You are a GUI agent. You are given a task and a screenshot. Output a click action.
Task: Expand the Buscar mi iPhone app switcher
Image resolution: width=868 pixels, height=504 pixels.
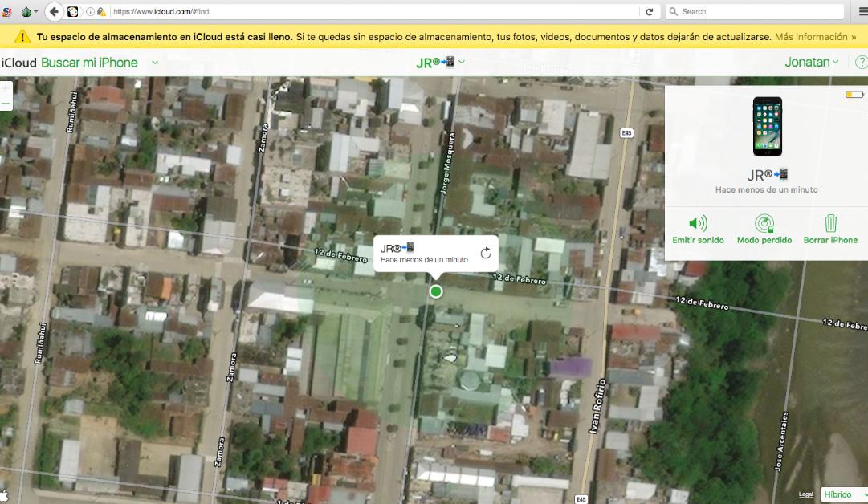click(155, 63)
